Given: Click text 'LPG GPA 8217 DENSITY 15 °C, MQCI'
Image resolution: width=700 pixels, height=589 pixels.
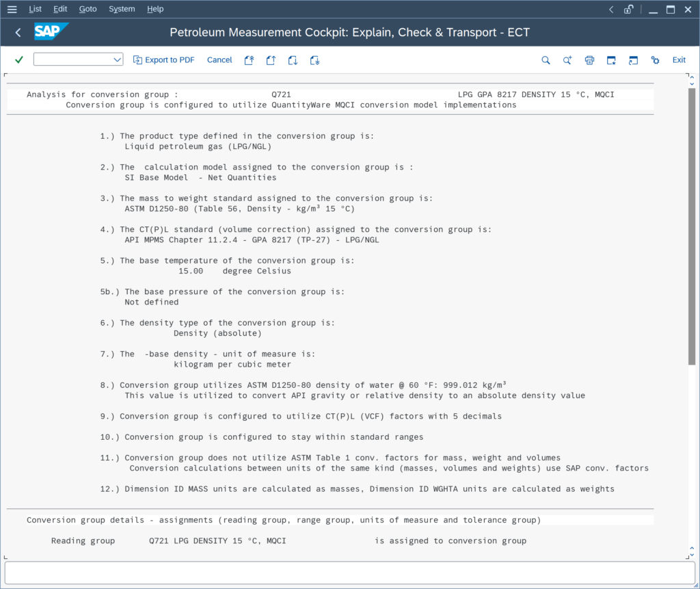Looking at the screenshot, I should coord(536,94).
